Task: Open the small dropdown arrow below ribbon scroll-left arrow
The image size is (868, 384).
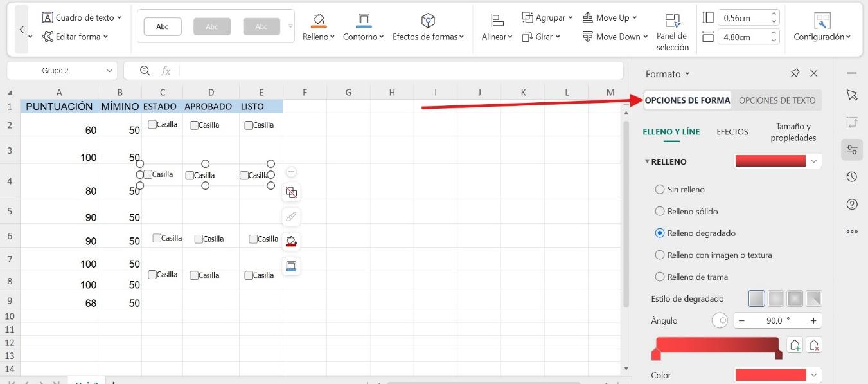Action: pos(30,37)
